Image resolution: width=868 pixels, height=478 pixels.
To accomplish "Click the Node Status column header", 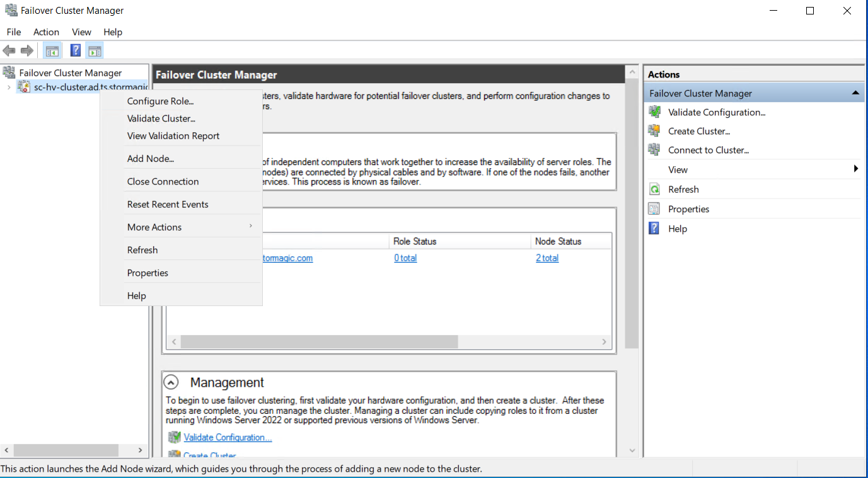I will [571, 241].
